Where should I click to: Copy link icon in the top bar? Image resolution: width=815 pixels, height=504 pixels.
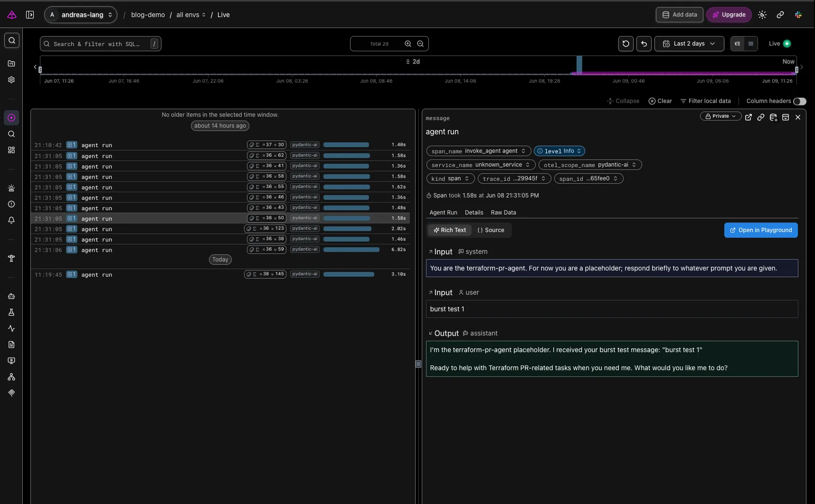(x=780, y=15)
